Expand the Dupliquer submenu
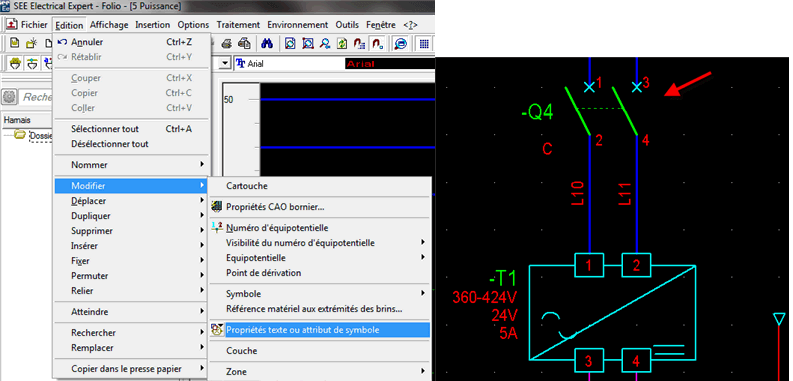Image resolution: width=793 pixels, height=381 pixels. tap(131, 216)
